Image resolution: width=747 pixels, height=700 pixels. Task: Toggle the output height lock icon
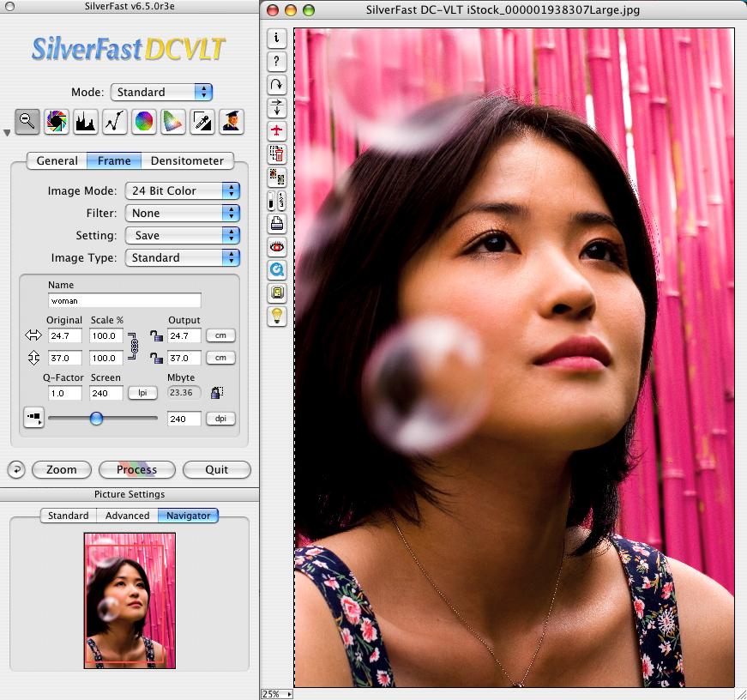[x=156, y=358]
